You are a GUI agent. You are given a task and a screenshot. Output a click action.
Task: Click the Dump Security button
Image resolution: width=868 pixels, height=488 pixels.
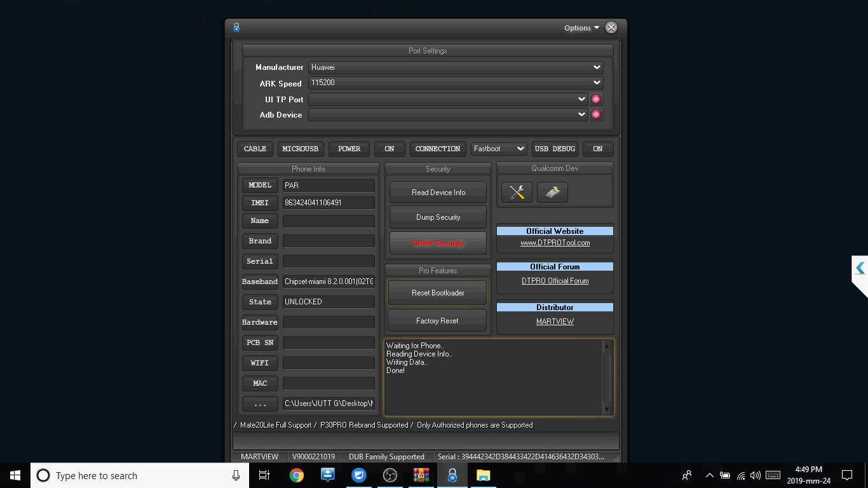[x=438, y=217]
